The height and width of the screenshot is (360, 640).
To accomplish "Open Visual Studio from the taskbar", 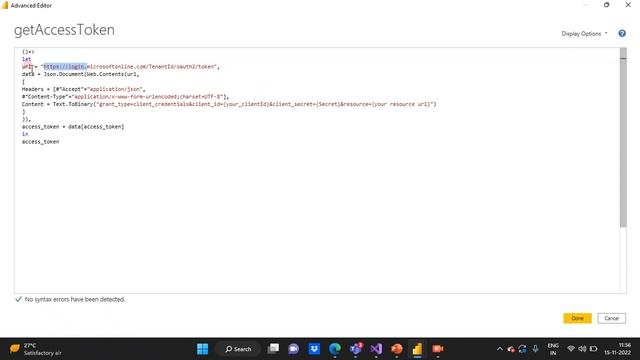I will click(x=376, y=349).
